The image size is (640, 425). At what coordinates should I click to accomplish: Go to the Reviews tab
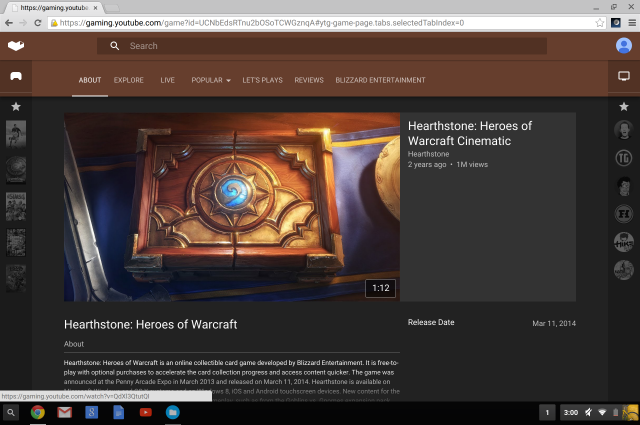(309, 80)
